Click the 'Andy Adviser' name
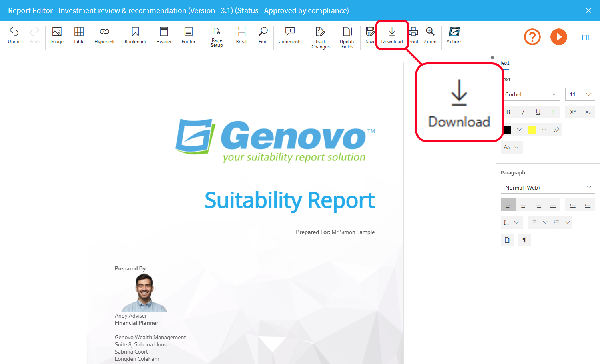Screen dimensions: 600x364 [131, 316]
